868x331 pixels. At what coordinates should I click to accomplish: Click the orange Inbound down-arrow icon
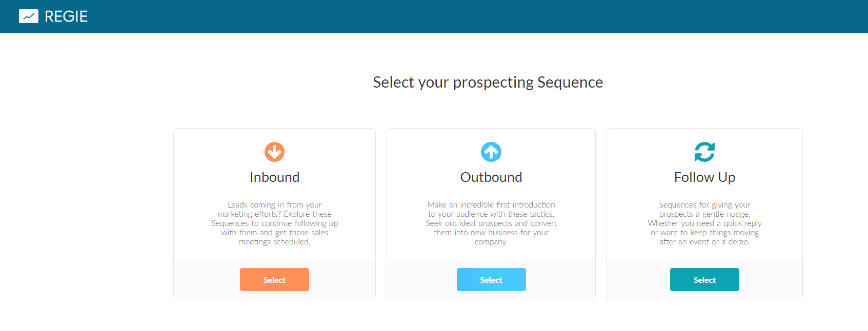coord(274,152)
